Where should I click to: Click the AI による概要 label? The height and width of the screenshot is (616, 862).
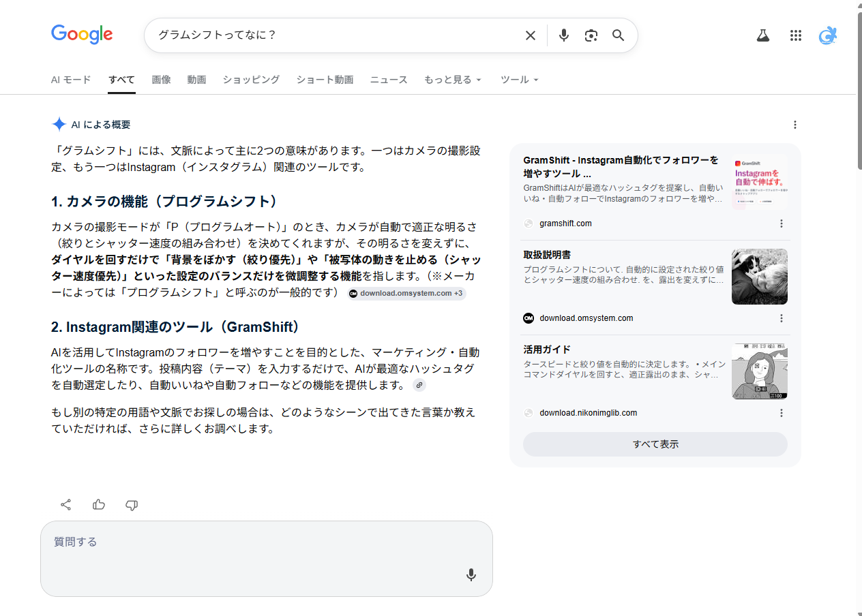[101, 125]
